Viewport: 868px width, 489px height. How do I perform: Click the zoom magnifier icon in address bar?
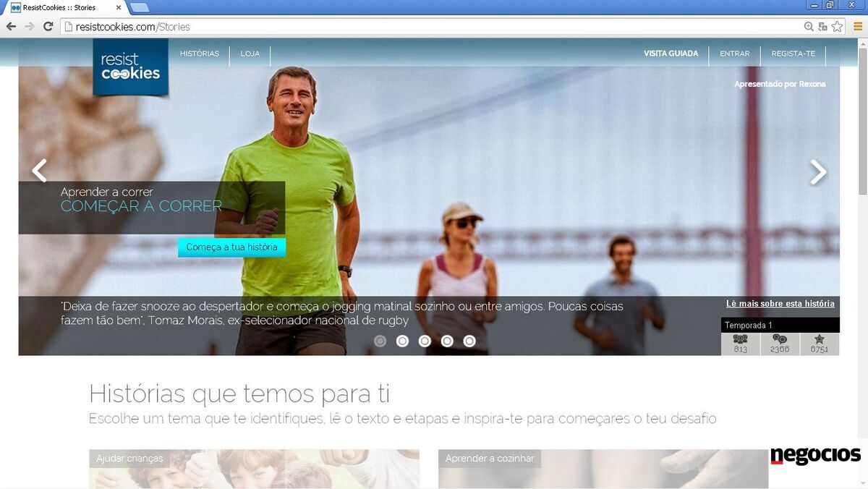(x=809, y=27)
